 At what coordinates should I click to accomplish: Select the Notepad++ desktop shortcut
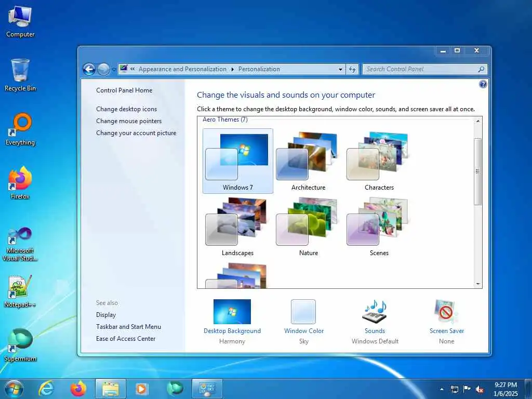[x=20, y=291]
